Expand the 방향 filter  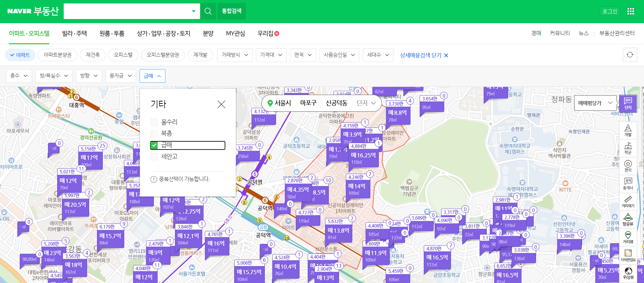[x=89, y=76]
